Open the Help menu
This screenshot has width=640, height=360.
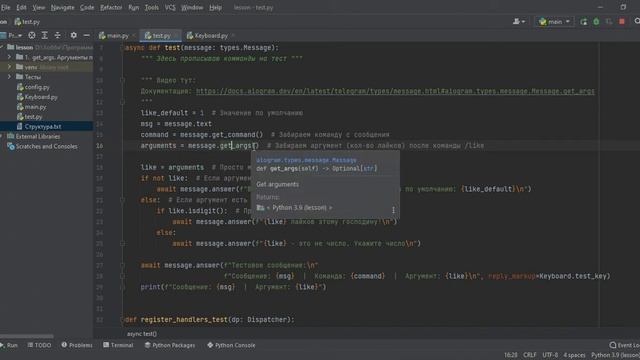tap(215, 7)
